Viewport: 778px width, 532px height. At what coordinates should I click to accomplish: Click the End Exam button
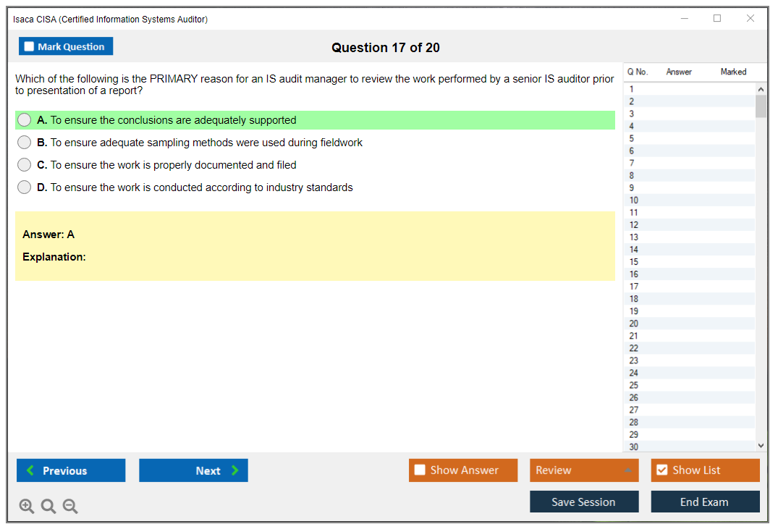click(704, 502)
